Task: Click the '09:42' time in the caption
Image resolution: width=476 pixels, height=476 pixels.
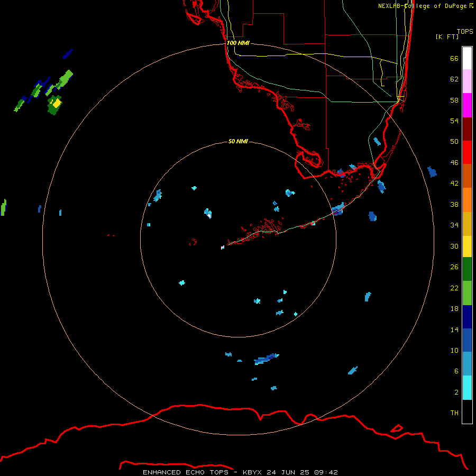Action: tap(326, 472)
